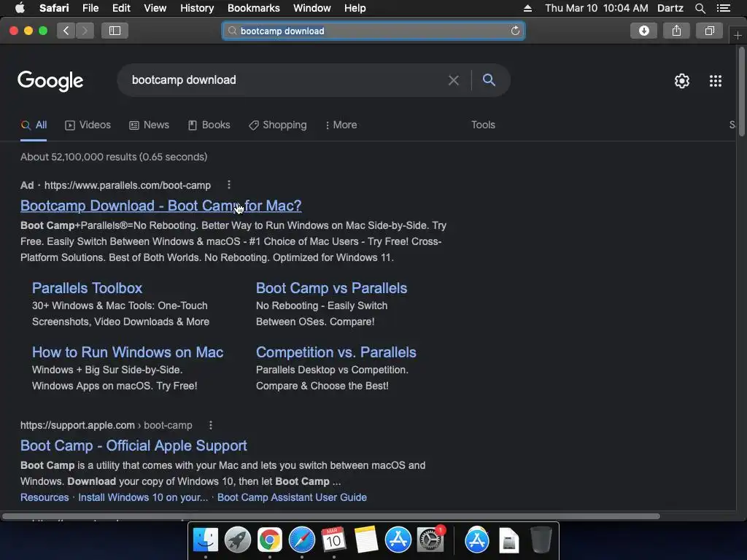Image resolution: width=747 pixels, height=560 pixels.
Task: Open Notes app in Dock
Action: point(366,540)
